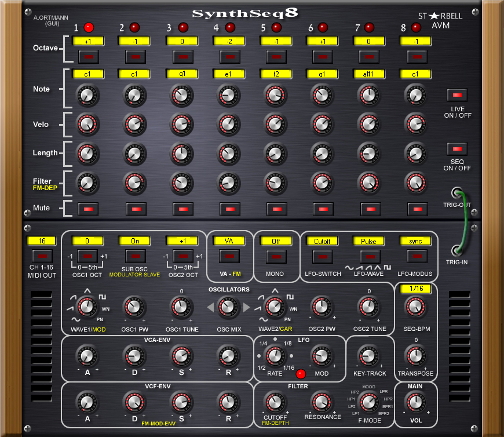Click the step 3 Velo knob
Screen dimensions: 504x437
pos(181,125)
